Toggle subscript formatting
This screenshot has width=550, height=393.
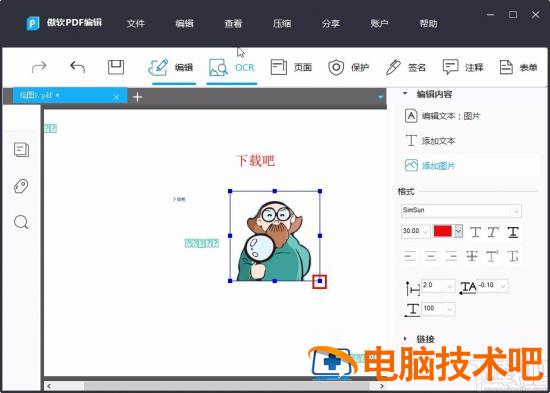point(513,257)
